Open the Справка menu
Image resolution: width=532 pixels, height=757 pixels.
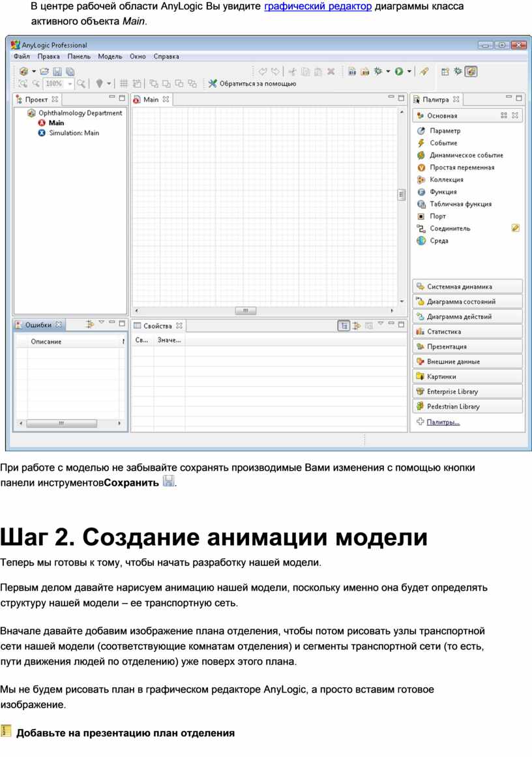point(166,56)
